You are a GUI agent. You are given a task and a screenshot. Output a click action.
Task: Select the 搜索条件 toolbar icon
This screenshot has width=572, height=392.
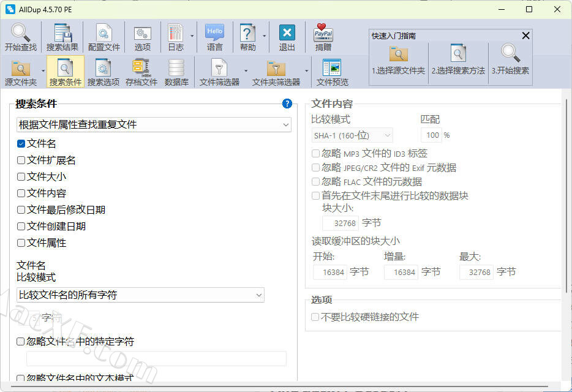[66, 72]
